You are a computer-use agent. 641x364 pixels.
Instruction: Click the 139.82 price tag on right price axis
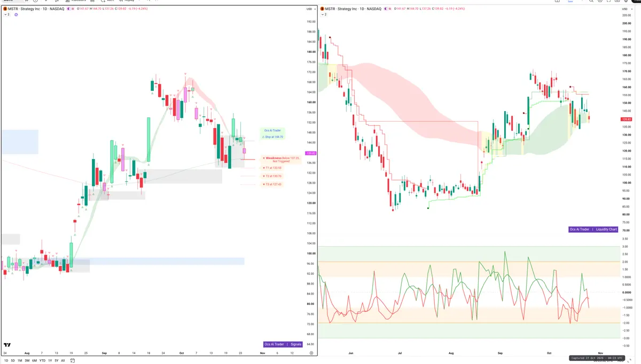pos(627,119)
